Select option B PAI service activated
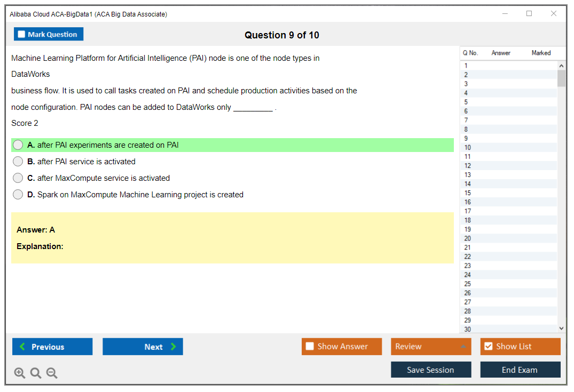This screenshot has height=392, width=574. coord(18,162)
